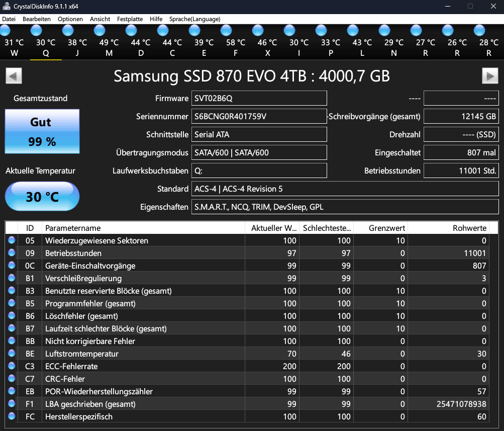Click raw value 25471078938
504x431 pixels.
click(x=461, y=404)
